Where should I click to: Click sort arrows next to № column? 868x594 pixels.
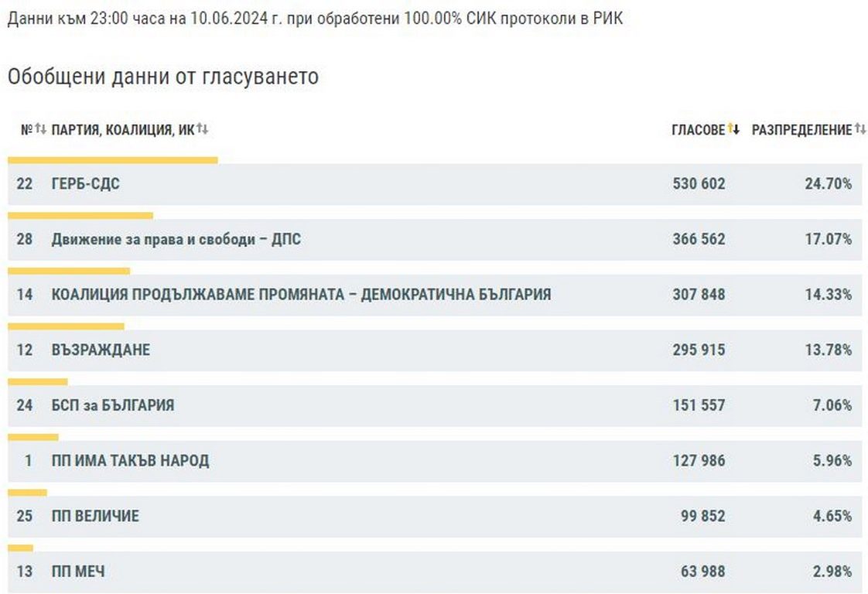click(40, 129)
